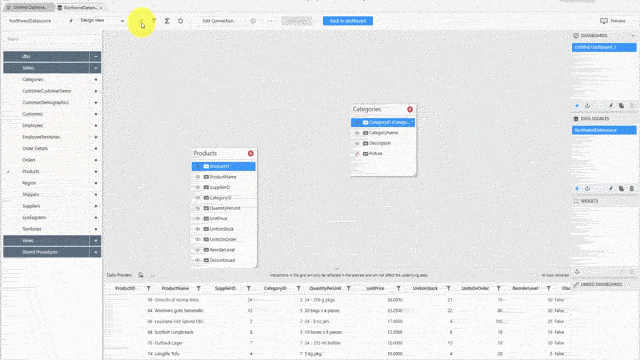Select the Territories table in list
Screen dimensions: 640x360
click(31, 229)
